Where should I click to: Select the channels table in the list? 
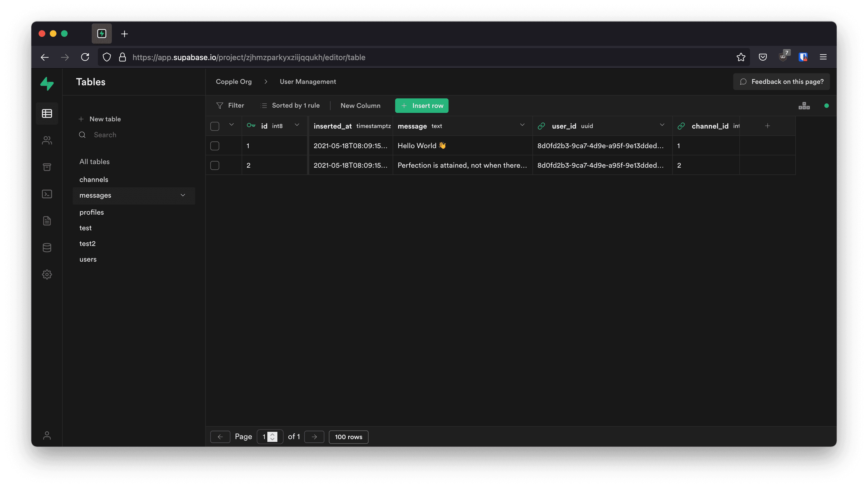94,179
